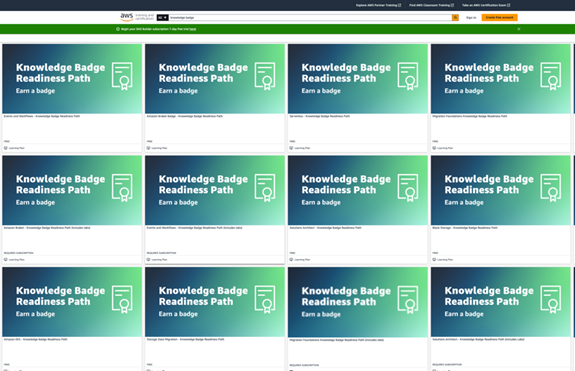This screenshot has width=575, height=371.
Task: Open the Events and Workflows free path banner image
Action: pos(72,78)
